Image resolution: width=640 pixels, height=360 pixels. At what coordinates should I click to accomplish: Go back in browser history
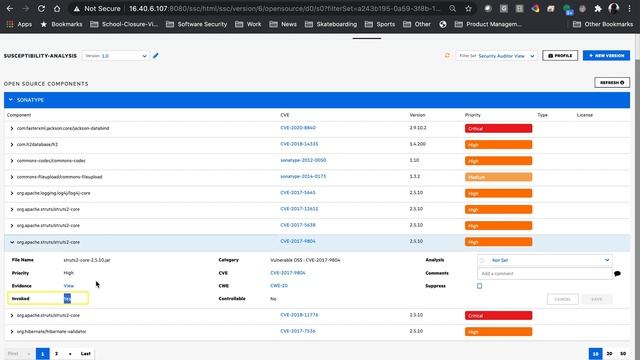[9, 9]
